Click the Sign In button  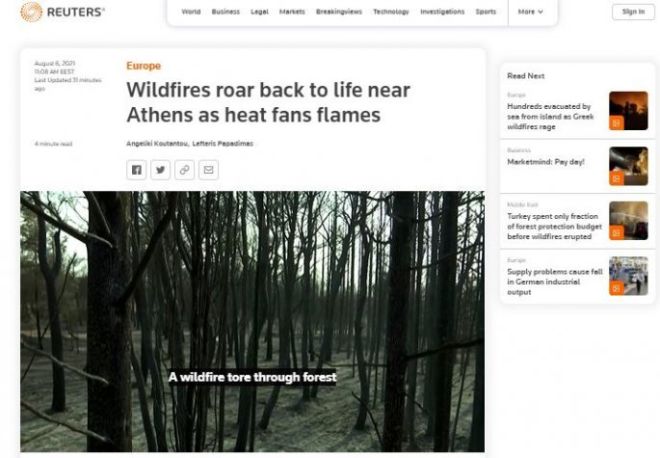tap(633, 12)
